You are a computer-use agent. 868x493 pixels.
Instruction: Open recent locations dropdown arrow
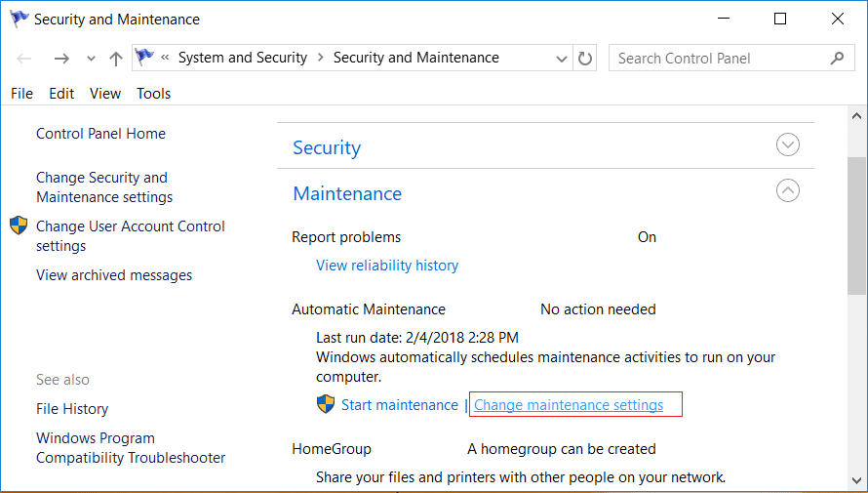point(91,59)
